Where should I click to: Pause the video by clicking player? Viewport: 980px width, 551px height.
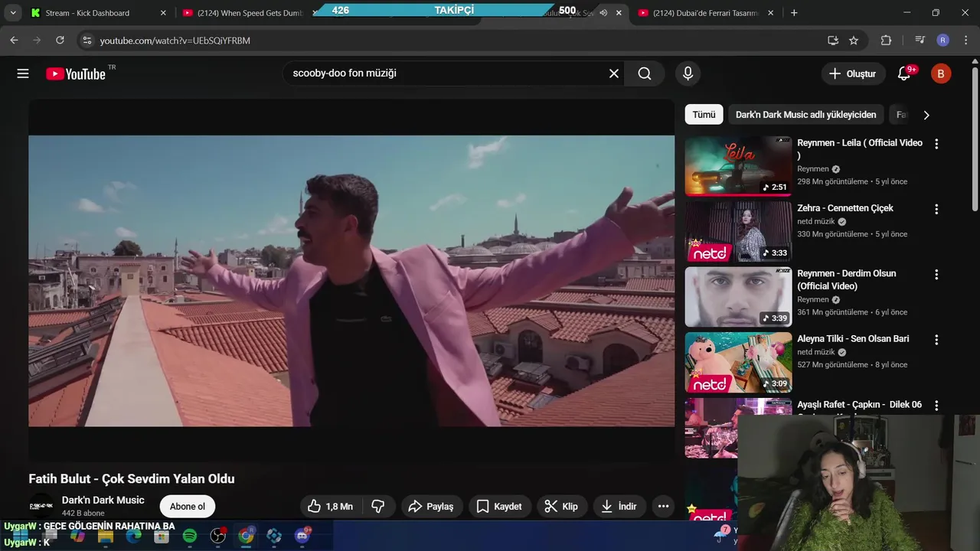point(351,281)
